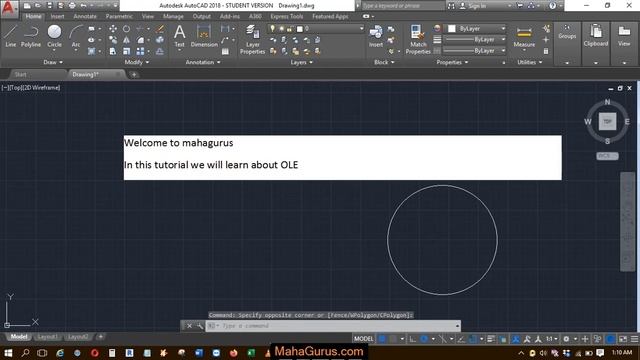
Task: Click the Measure utility tool
Action: point(524,37)
